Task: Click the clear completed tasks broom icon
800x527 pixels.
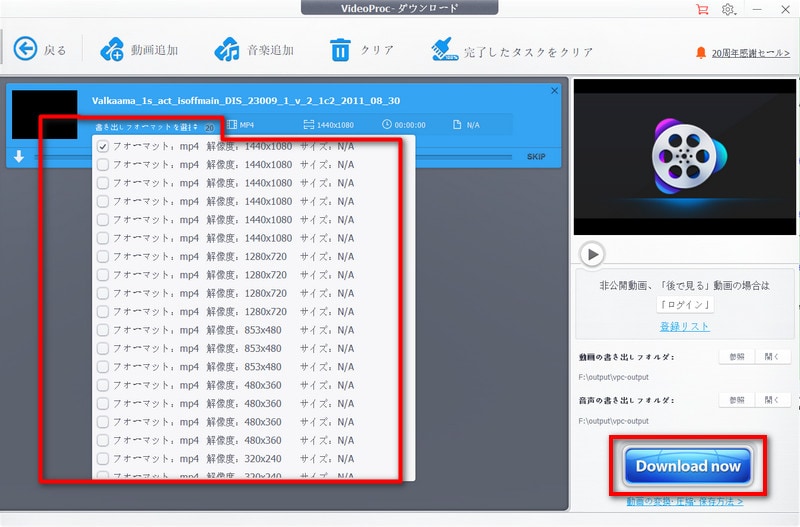Action: coord(444,49)
